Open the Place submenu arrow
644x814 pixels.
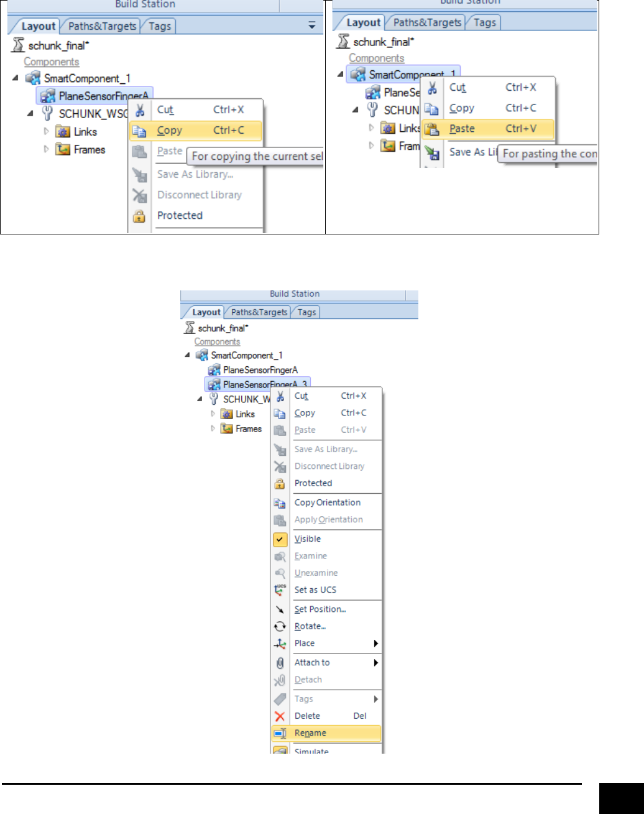(375, 643)
